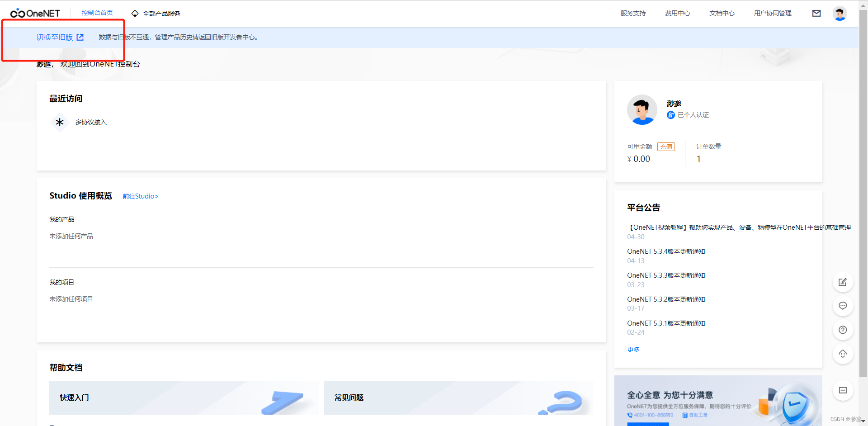
Task: Open 多协议接入 recent item
Action: pos(91,122)
